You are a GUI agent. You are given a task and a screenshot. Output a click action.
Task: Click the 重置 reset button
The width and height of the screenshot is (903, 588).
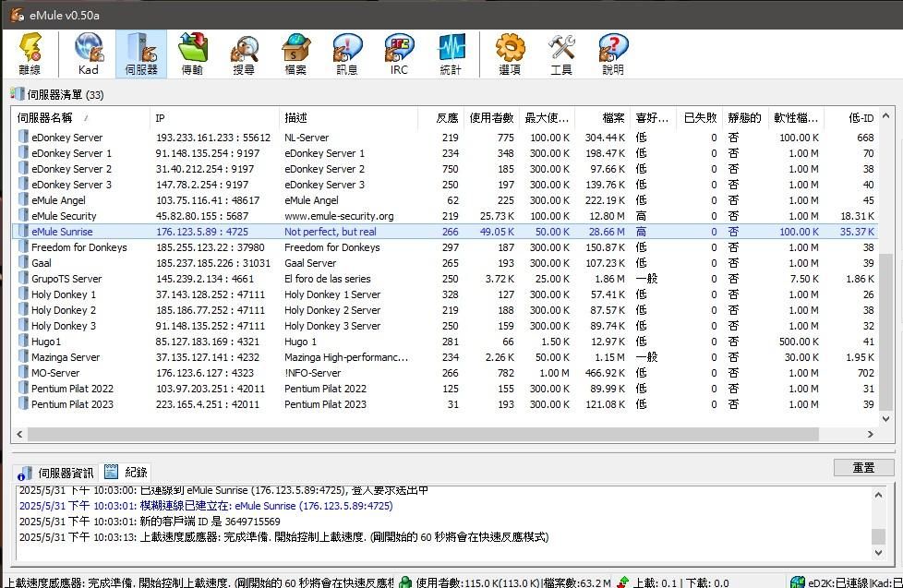[x=863, y=468]
